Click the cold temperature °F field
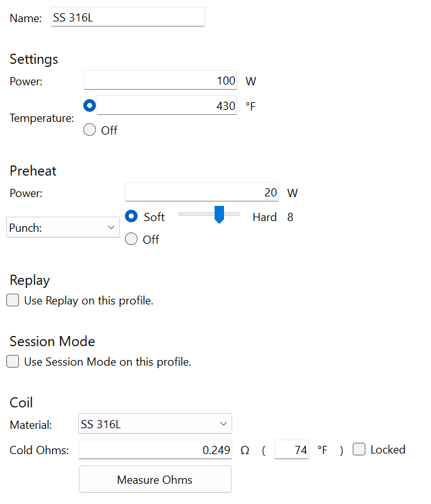431x504 pixels. click(x=292, y=450)
